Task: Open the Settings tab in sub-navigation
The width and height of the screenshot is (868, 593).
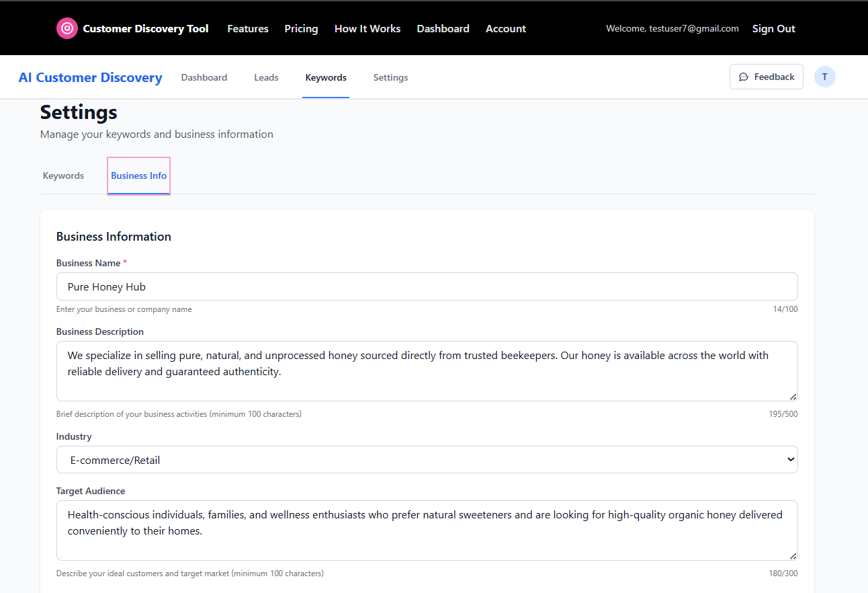Action: tap(390, 77)
